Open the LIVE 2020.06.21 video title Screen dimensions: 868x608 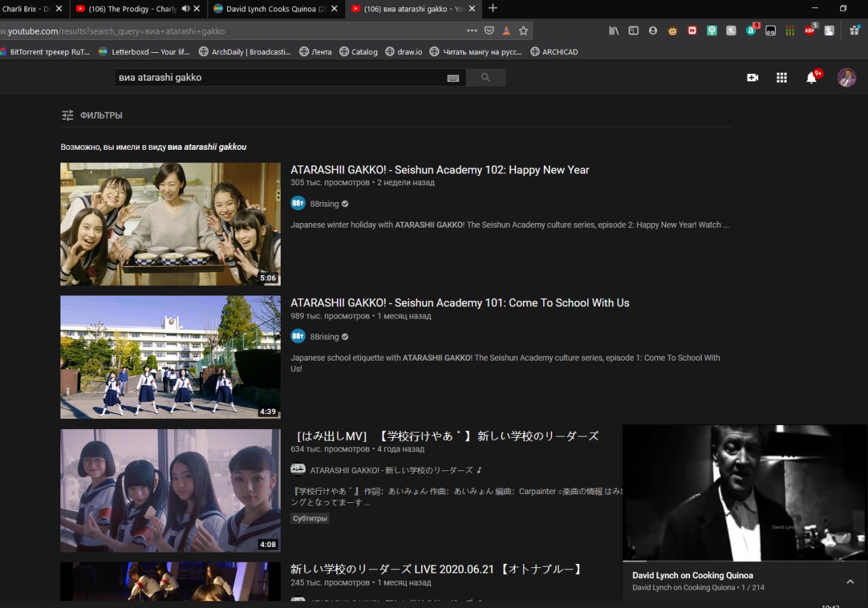[x=436, y=569]
